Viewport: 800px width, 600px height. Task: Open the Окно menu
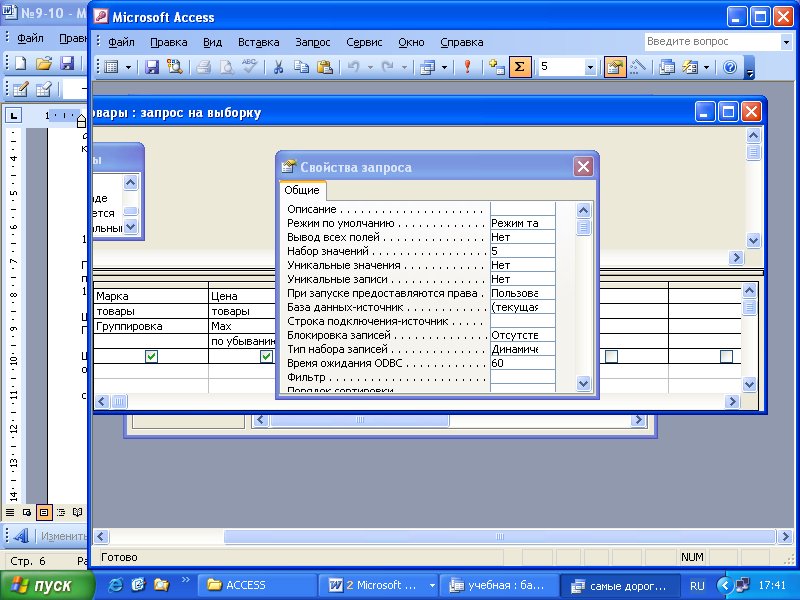[x=411, y=42]
